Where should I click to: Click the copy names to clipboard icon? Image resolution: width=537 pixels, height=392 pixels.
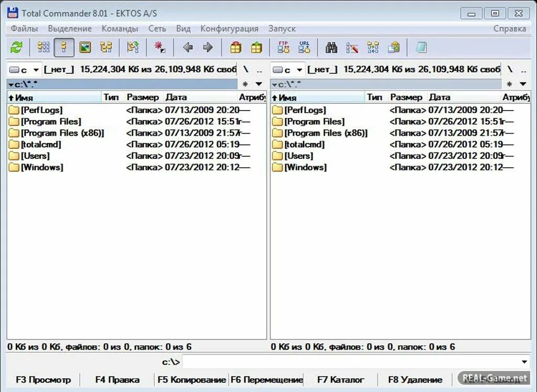(x=394, y=47)
